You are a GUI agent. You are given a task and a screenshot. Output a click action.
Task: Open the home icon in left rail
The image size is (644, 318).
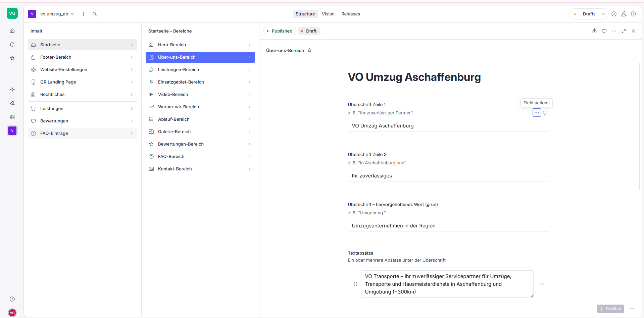click(x=12, y=31)
